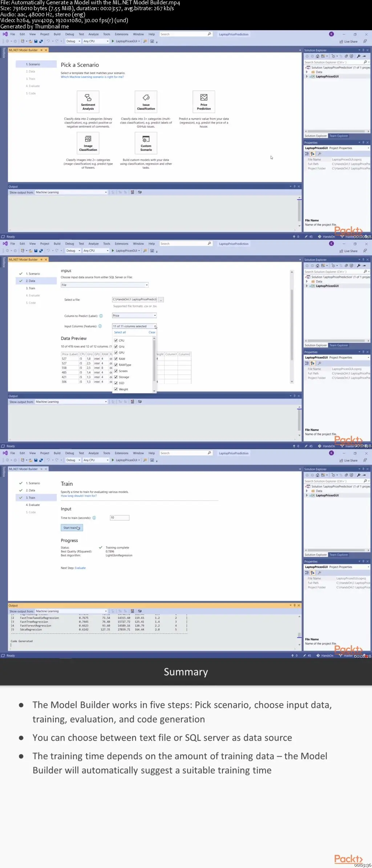Open the Build menu in the Train frame

[x=57, y=453]
